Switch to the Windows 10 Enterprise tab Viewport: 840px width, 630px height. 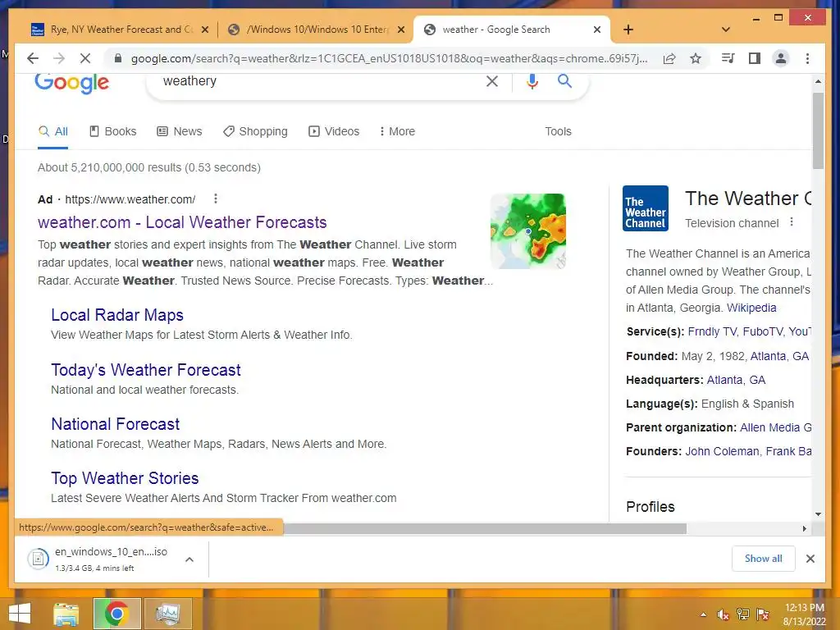click(316, 30)
